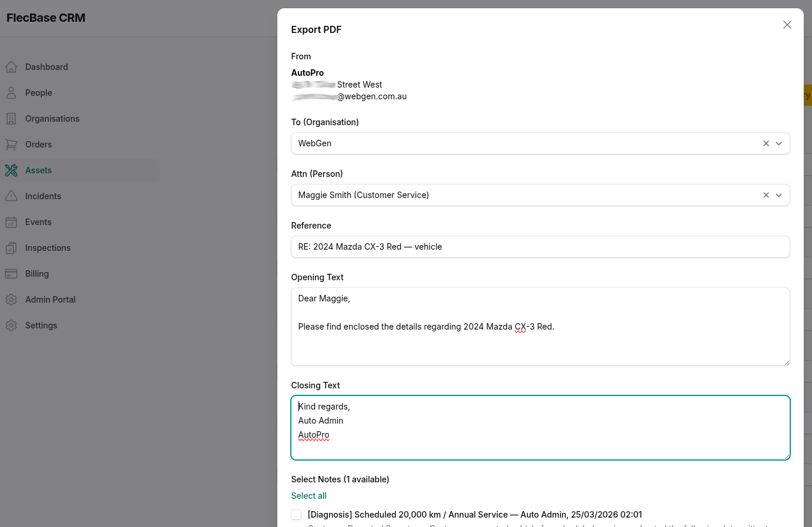The image size is (812, 527).
Task: Click the Select all link under notes
Action: coord(308,496)
